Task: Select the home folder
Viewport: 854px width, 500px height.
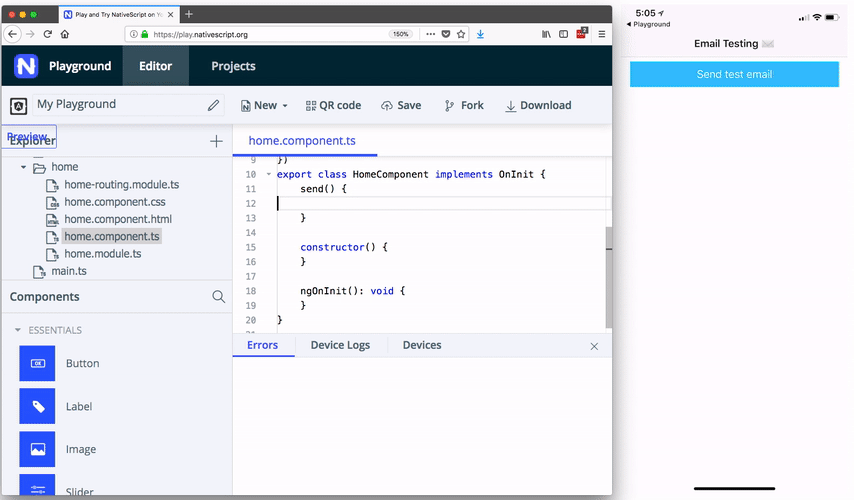Action: (x=64, y=167)
